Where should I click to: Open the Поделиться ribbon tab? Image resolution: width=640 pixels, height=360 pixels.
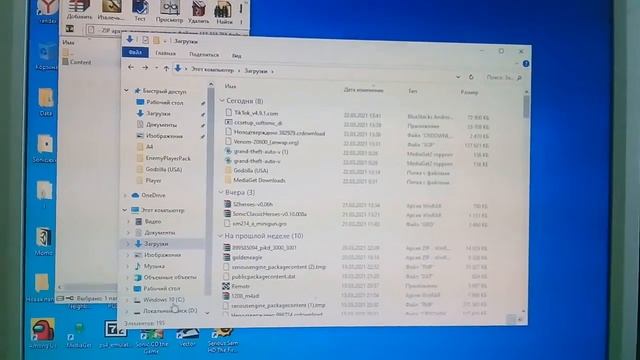[204, 55]
